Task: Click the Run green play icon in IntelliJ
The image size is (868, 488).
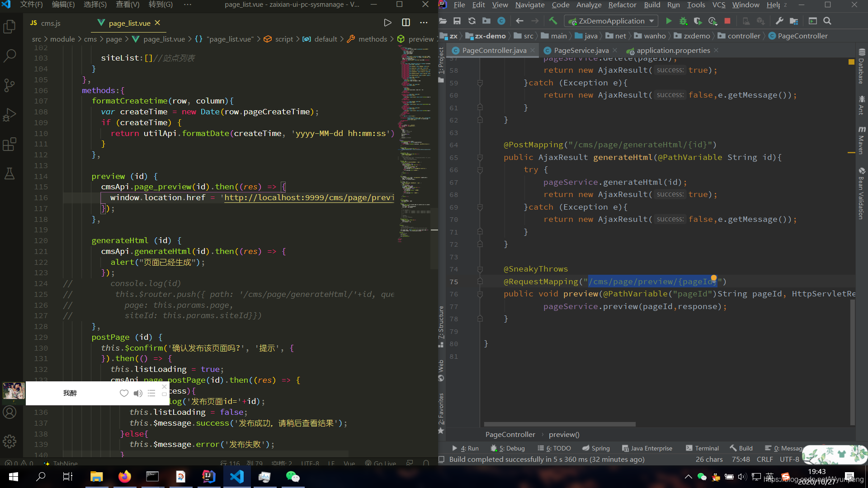Action: pos(669,21)
